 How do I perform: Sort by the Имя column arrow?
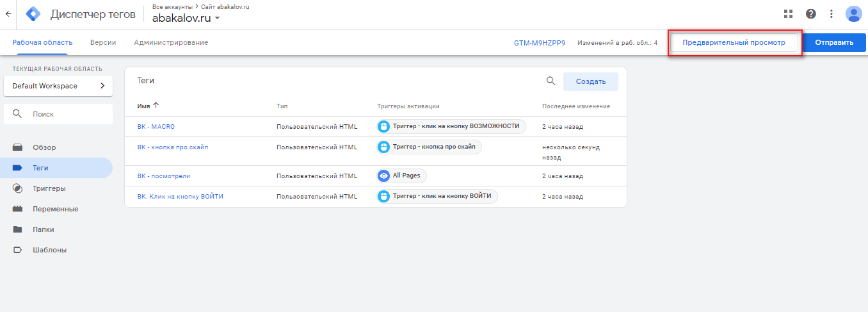coord(156,106)
